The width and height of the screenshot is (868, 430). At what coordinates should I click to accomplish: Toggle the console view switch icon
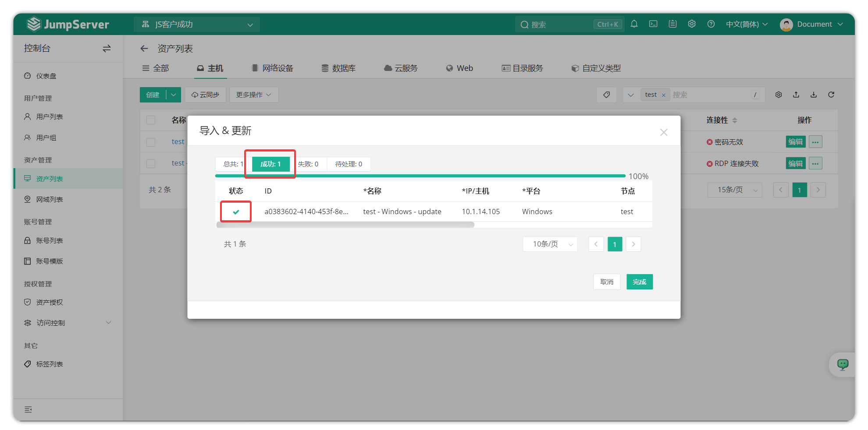107,49
